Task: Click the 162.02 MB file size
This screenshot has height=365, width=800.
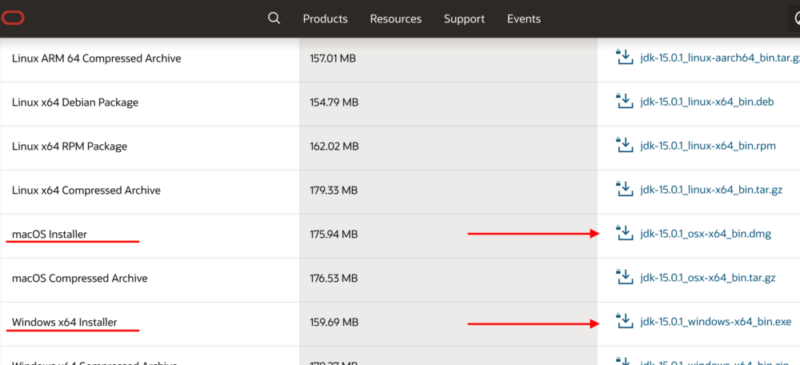Action: (x=334, y=146)
